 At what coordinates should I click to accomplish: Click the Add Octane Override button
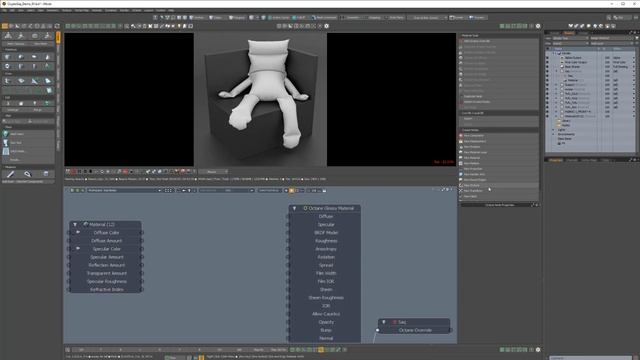499,41
